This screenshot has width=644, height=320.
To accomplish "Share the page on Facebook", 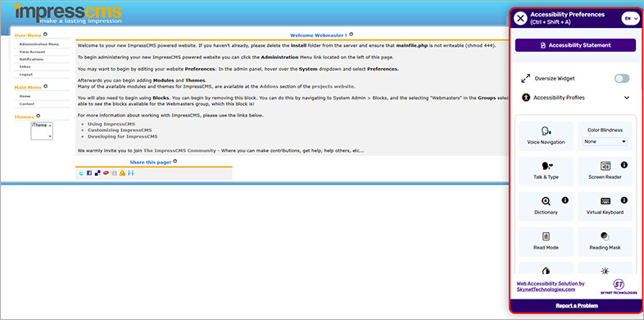I will [88, 173].
